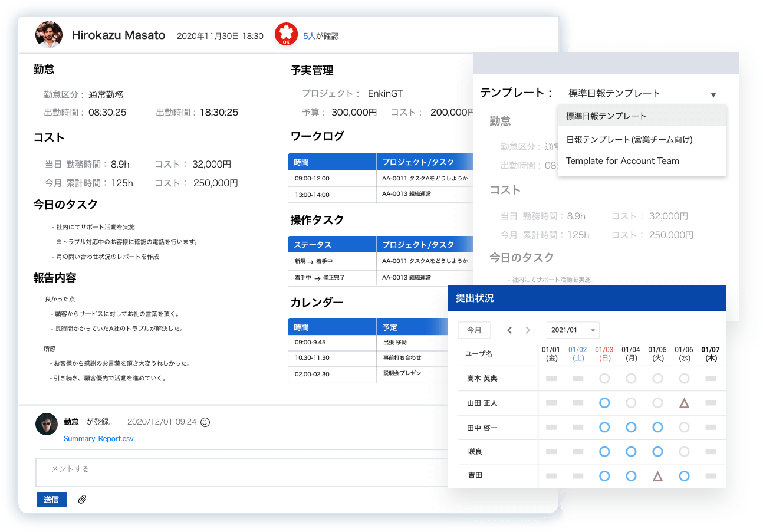Screen dimensions: 763x532
Task: Click the project name EnkinGT
Action: 386,93
